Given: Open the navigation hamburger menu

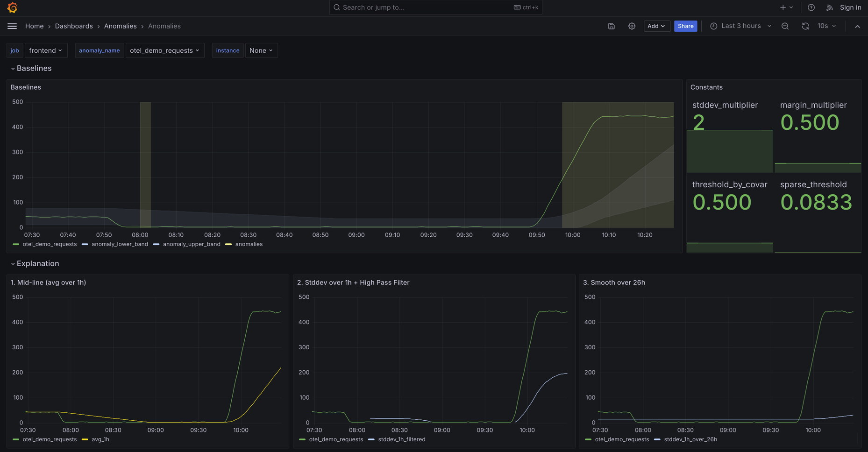Looking at the screenshot, I should coord(12,26).
